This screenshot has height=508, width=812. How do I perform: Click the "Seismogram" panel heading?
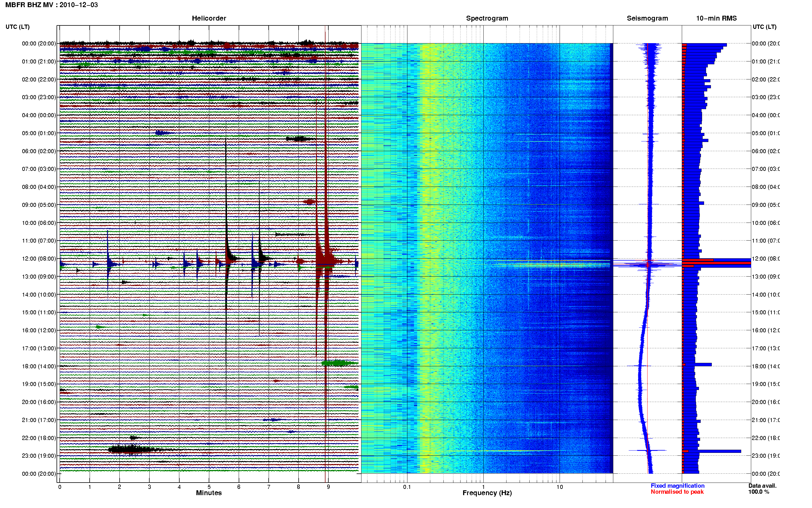pos(647,18)
